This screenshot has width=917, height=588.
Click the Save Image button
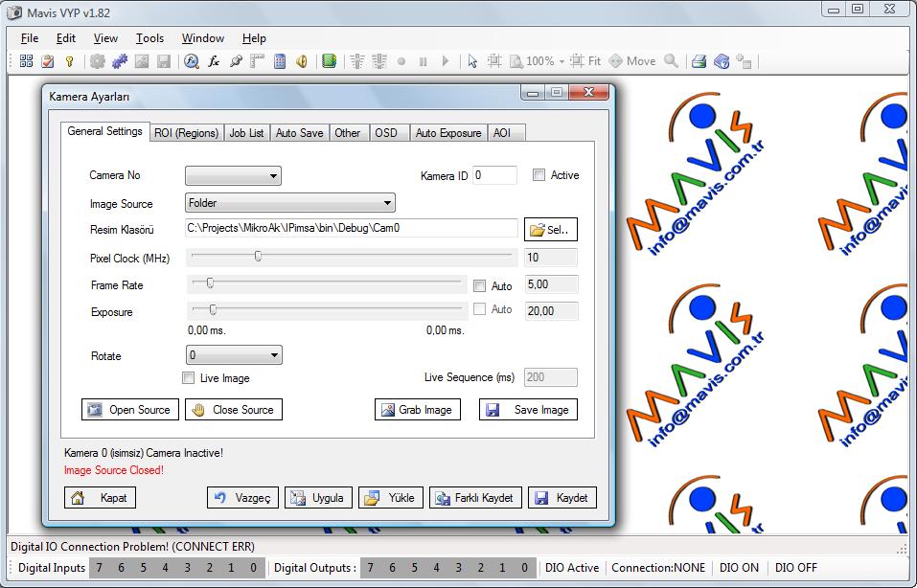(528, 409)
